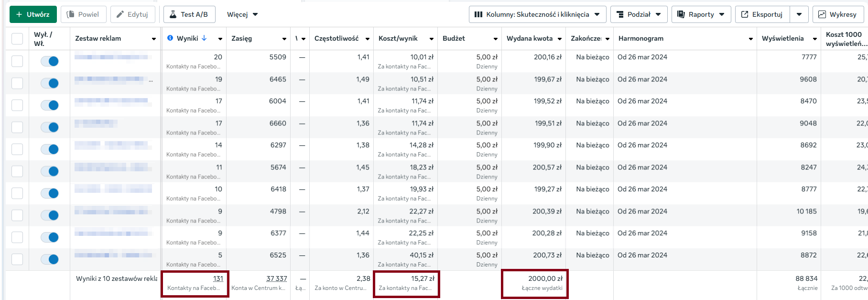Viewport: 868px width, 300px height.
Task: Click the underlined total results value 131
Action: tap(218, 278)
